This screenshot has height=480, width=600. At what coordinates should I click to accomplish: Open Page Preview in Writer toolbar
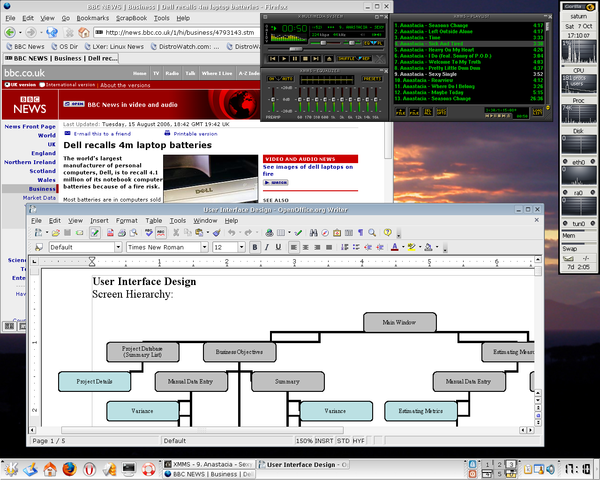(133, 232)
